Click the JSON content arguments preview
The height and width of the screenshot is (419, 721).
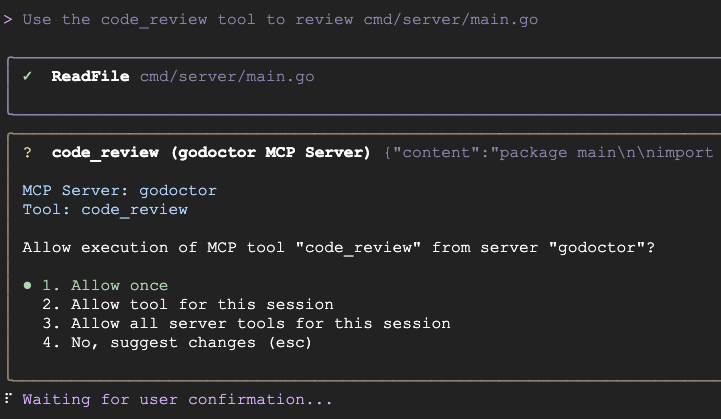(x=548, y=152)
